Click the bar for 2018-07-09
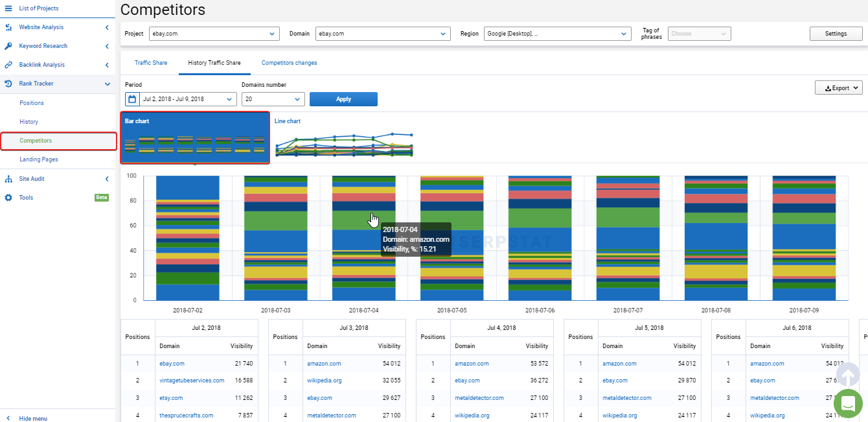The image size is (868, 422). coord(804,238)
